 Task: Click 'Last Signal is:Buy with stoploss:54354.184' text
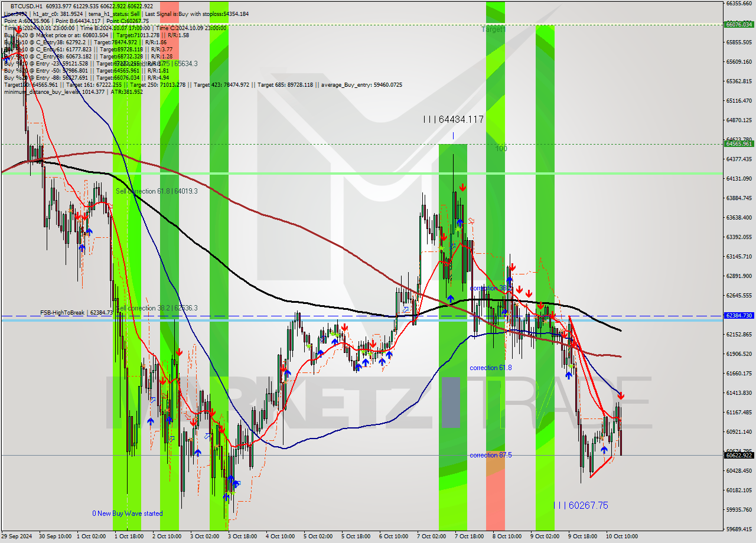[195, 14]
